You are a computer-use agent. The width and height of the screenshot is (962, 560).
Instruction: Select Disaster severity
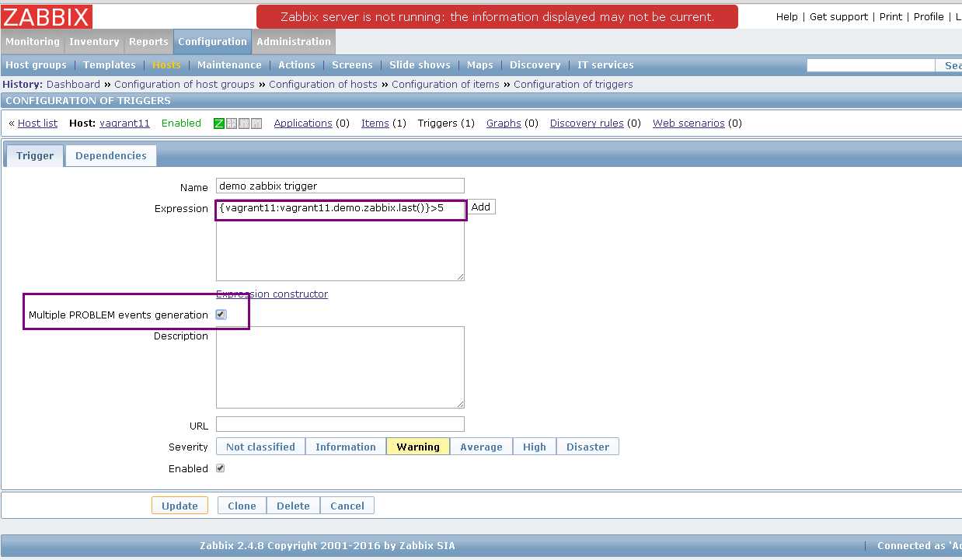tap(587, 447)
